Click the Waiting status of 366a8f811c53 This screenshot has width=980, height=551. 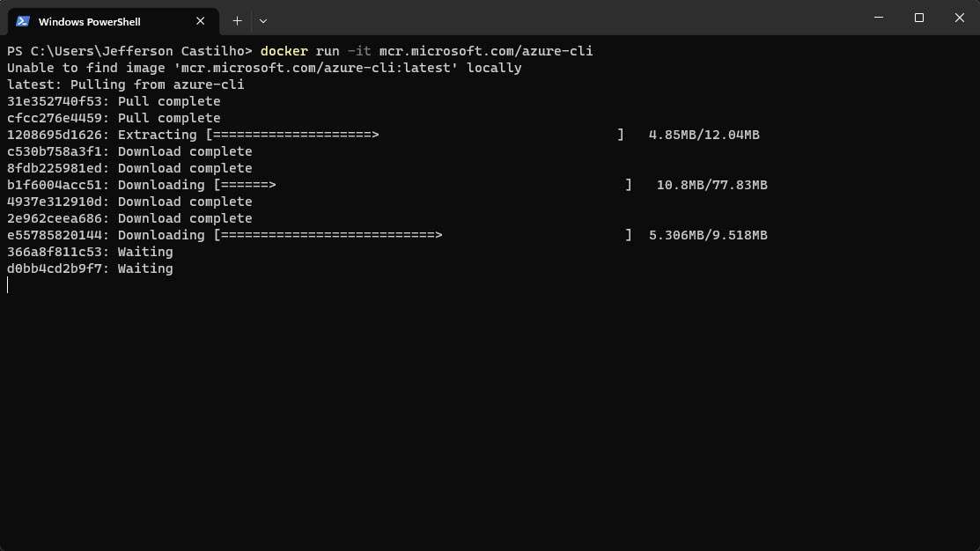tap(145, 252)
